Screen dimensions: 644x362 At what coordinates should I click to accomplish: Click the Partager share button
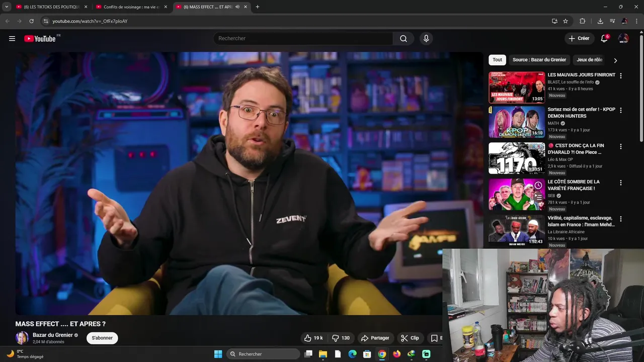pos(375,338)
